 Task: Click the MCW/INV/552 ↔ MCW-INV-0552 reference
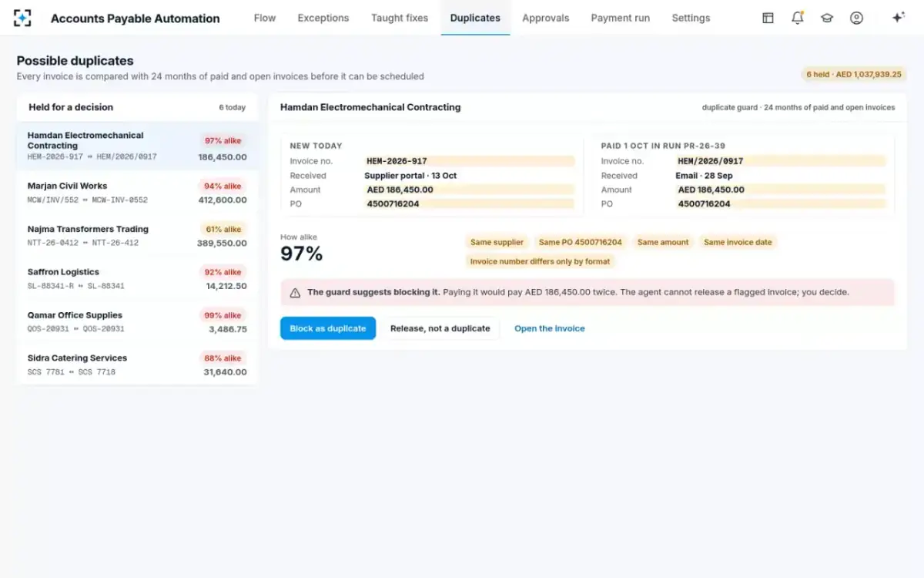point(88,200)
